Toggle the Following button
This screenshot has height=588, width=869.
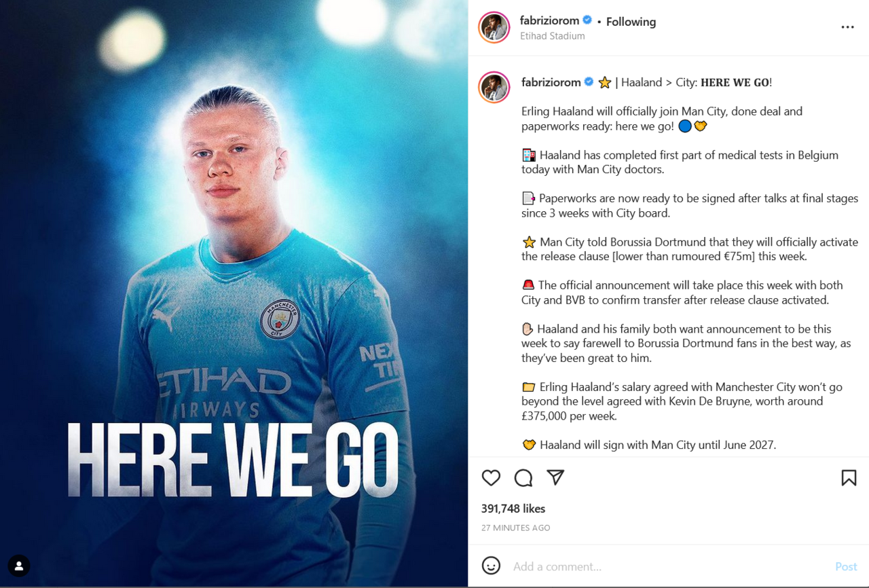631,22
